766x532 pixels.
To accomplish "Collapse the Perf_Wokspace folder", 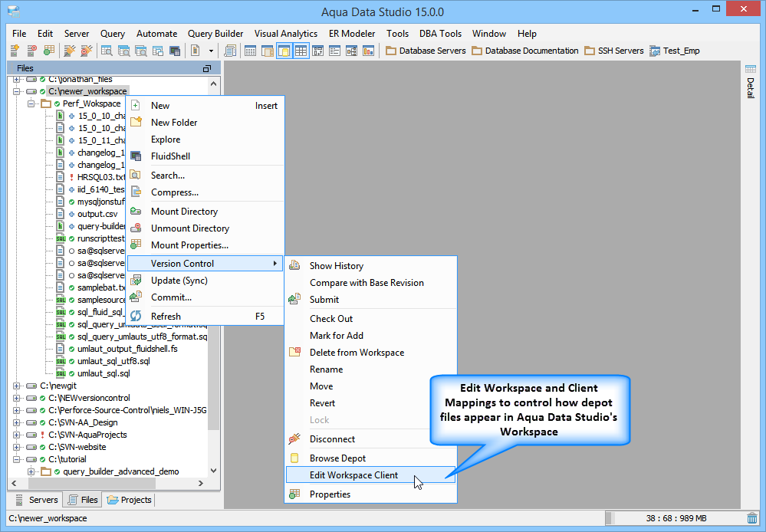I will [x=31, y=103].
